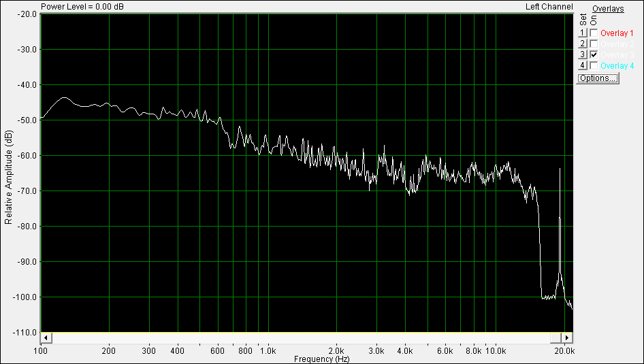Screen dimensions: 644x364
Task: Click the horizontal scrollbar track
Action: click(300, 337)
